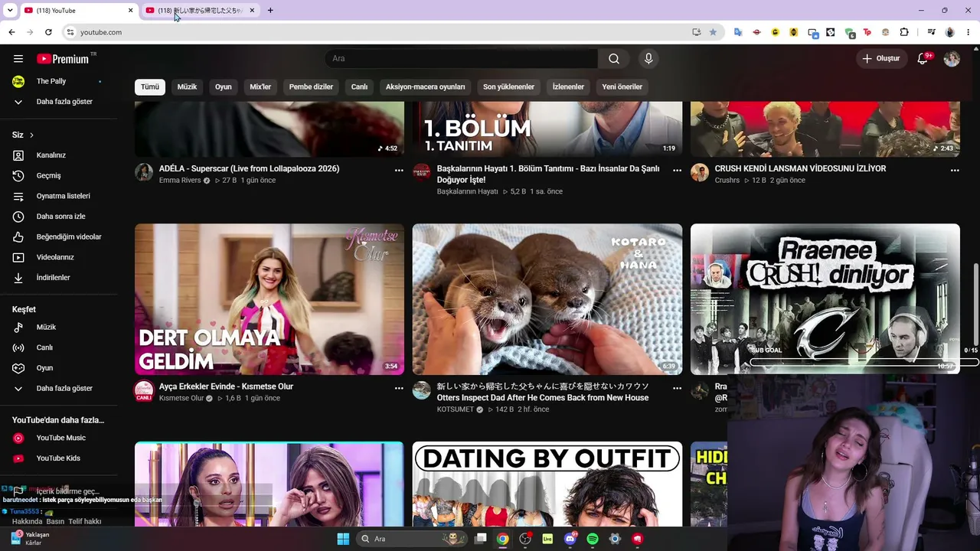
Task: Open options menu for ADÉLA Superscar video
Action: point(399,171)
